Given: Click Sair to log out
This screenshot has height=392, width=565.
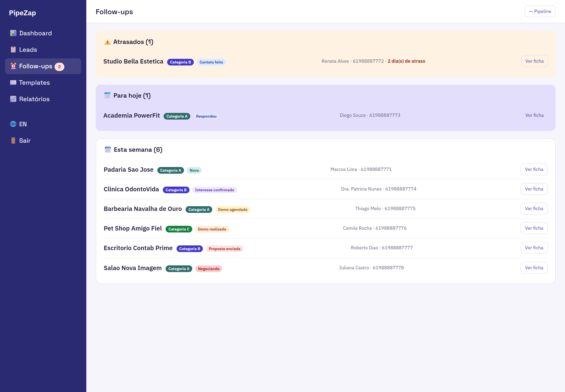Looking at the screenshot, I should click(43, 141).
